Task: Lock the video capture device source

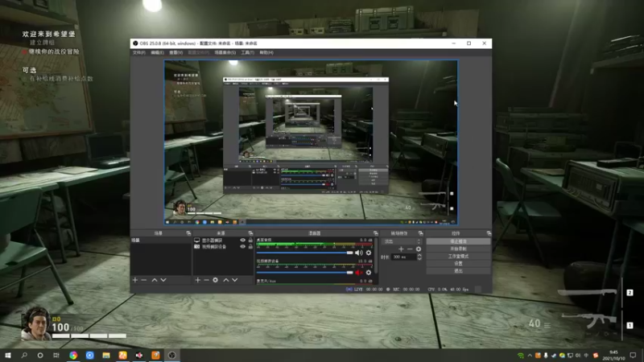Action: coord(250,247)
